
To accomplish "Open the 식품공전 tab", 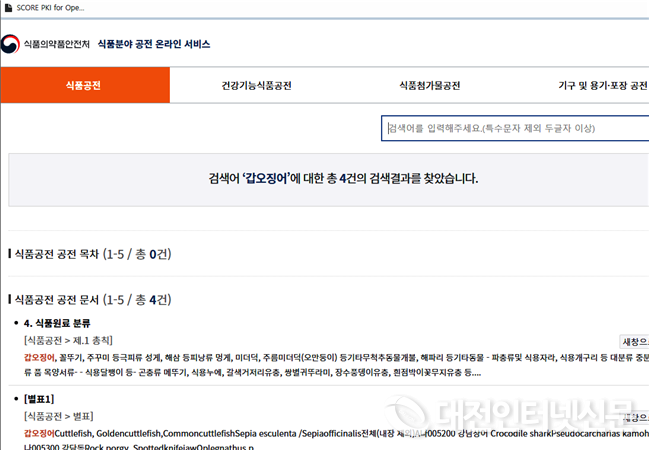I will pos(84,86).
